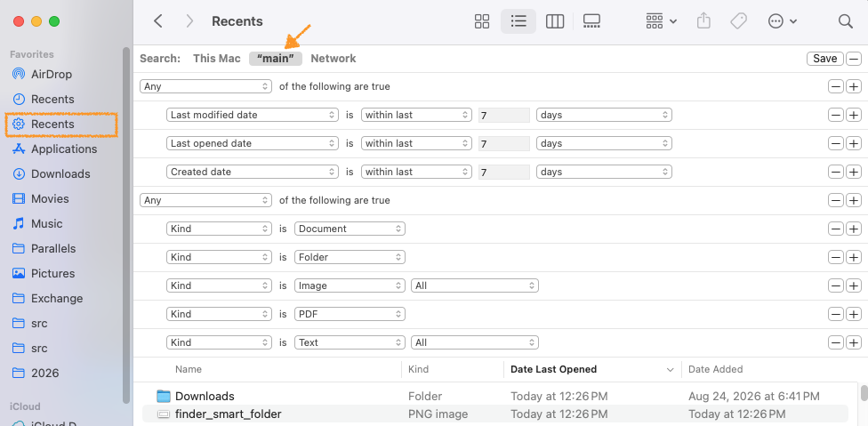868x426 pixels.
Task: Click the 7 field in Last opened row
Action: (504, 143)
